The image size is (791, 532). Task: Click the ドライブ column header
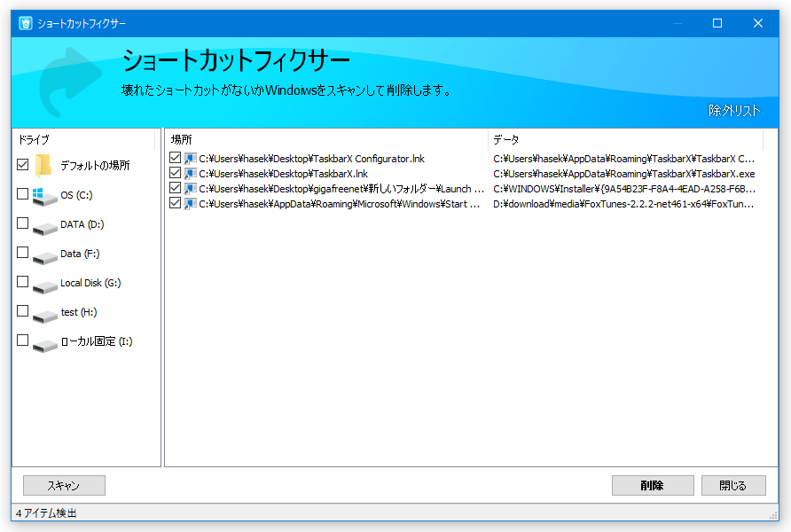[x=83, y=140]
